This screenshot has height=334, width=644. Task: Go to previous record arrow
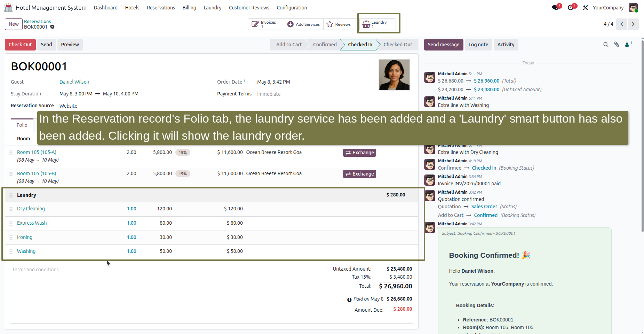coord(622,24)
